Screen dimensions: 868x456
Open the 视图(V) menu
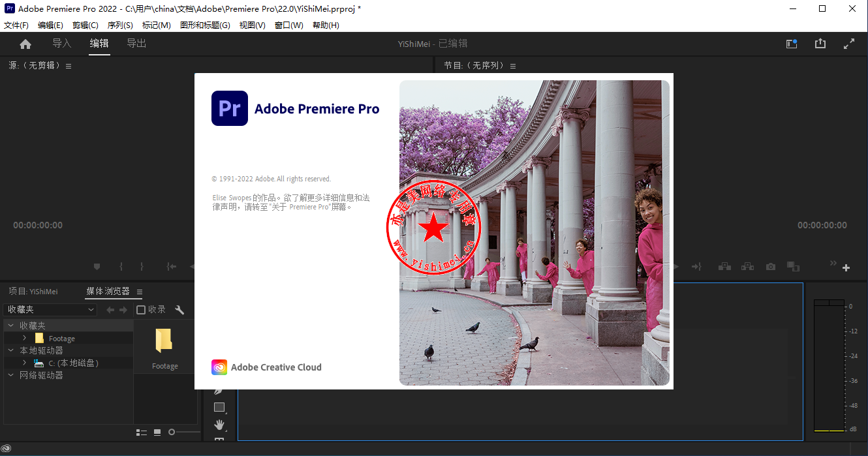(253, 25)
